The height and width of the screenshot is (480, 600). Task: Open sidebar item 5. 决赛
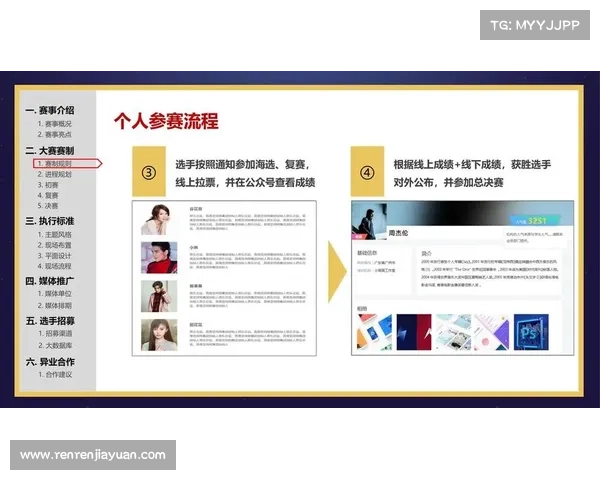click(x=48, y=206)
